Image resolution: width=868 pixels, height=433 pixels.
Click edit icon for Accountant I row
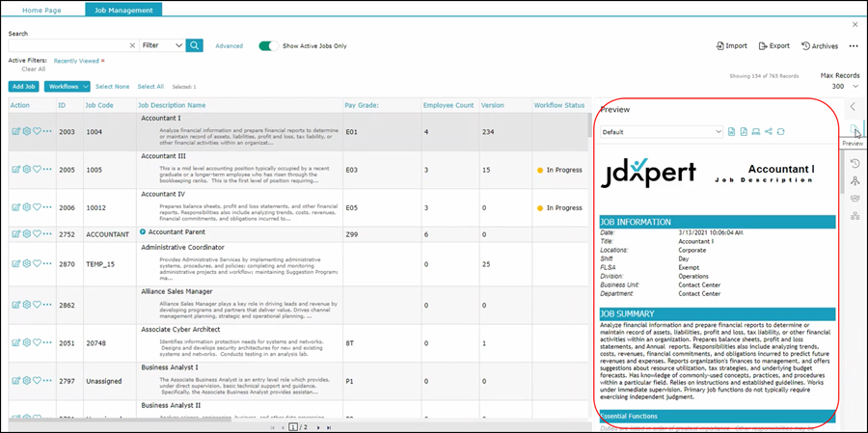(15, 131)
